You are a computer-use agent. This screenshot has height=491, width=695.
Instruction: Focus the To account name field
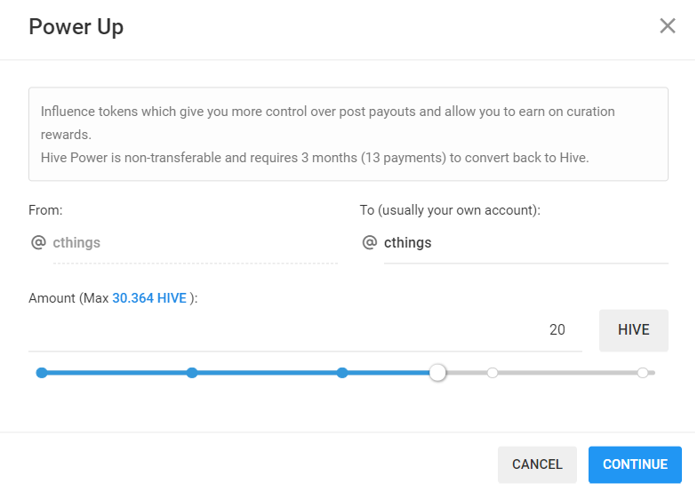pyautogui.click(x=525, y=243)
